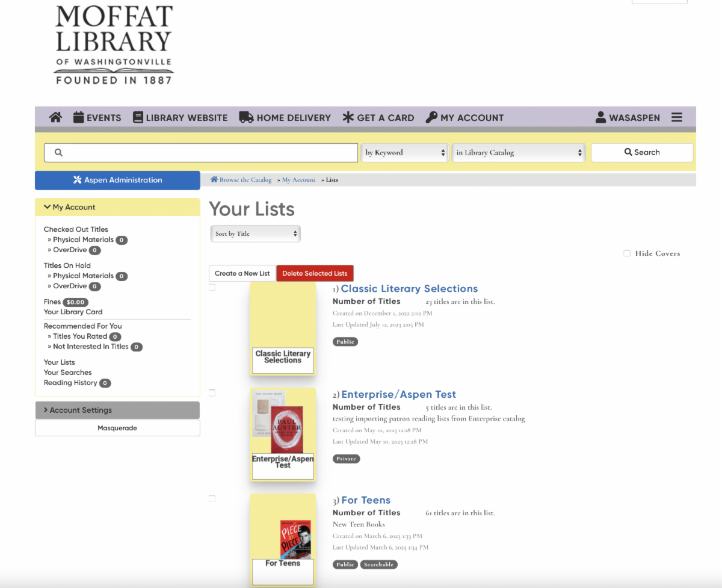Click the Search button
The height and width of the screenshot is (588, 722).
[642, 153]
